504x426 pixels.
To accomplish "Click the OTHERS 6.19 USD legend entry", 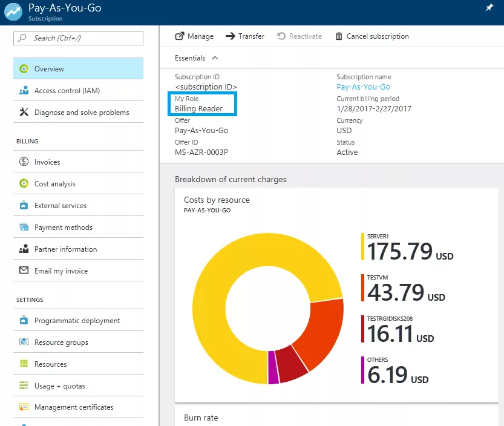I will pyautogui.click(x=394, y=370).
